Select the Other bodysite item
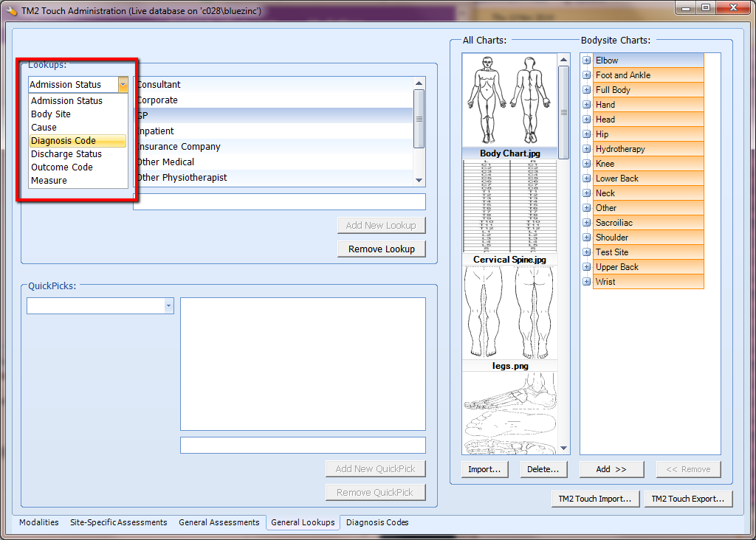756x540 pixels. 648,208
